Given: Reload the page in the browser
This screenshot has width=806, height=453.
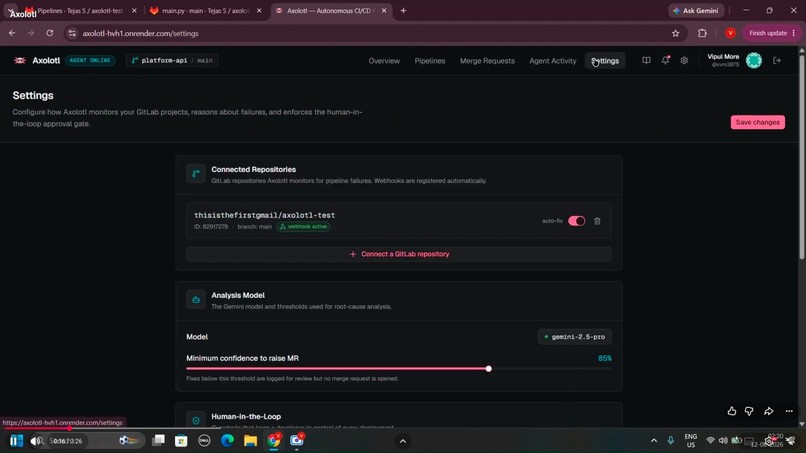Looking at the screenshot, I should point(49,33).
